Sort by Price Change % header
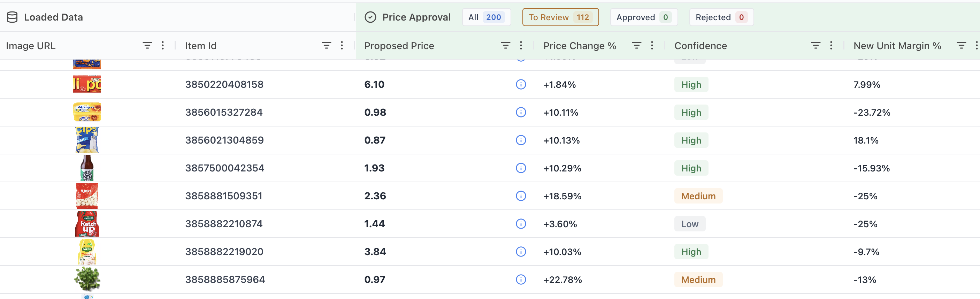 580,46
